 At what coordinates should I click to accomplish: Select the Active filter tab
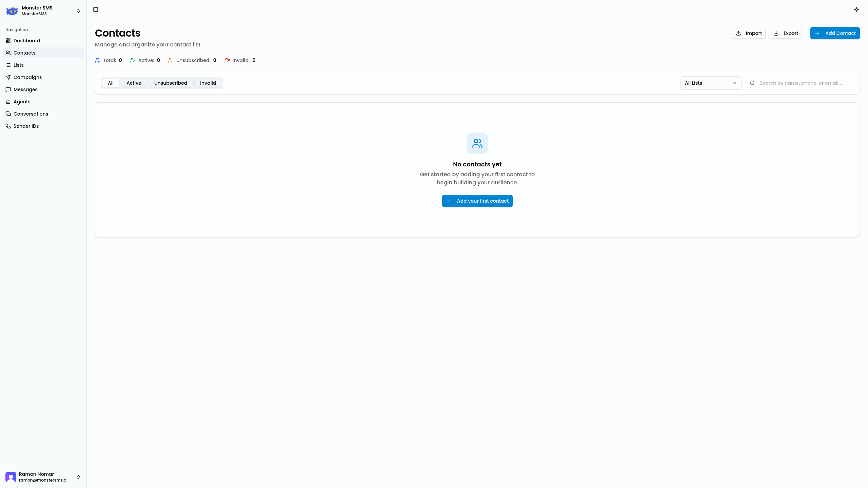(134, 83)
